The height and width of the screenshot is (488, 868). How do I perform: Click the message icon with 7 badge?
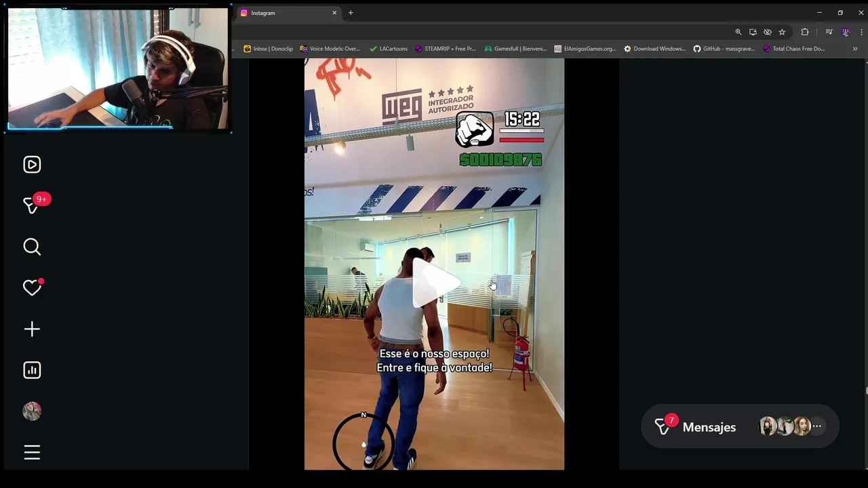[664, 426]
